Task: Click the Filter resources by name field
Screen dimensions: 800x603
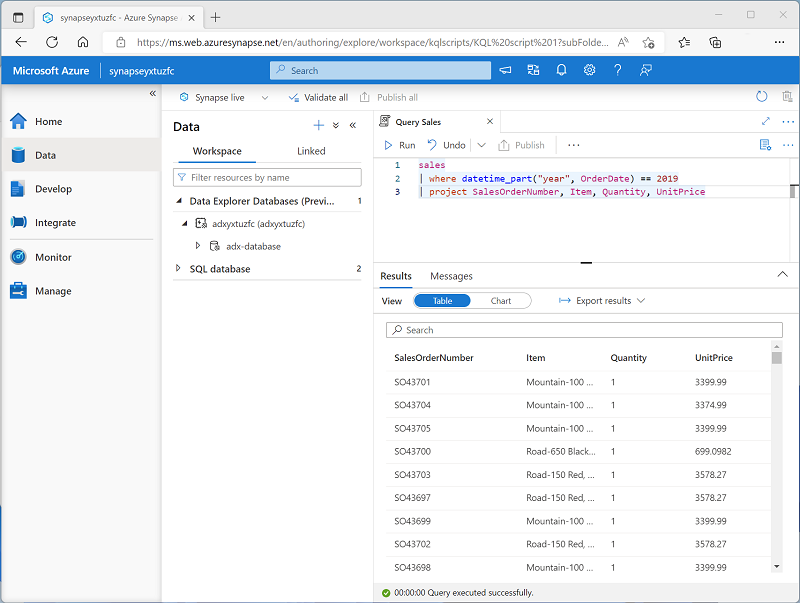Action: point(267,178)
